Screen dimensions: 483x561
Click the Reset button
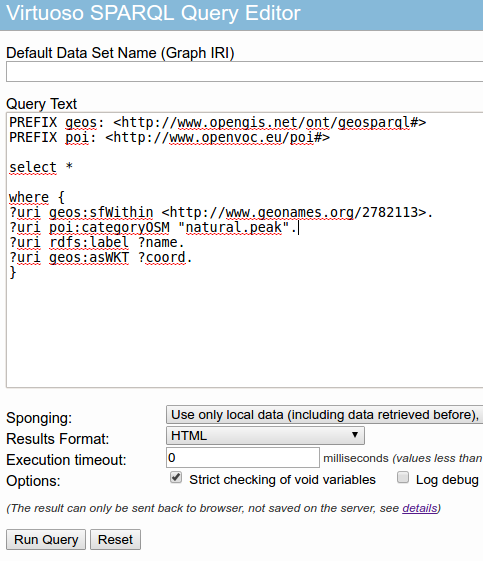115,540
